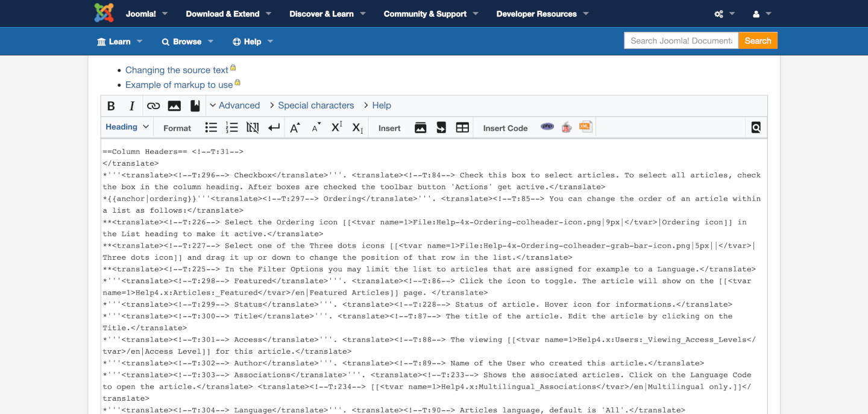Insert picture gallery icon
Viewport: 868px width, 414px height.
click(421, 128)
